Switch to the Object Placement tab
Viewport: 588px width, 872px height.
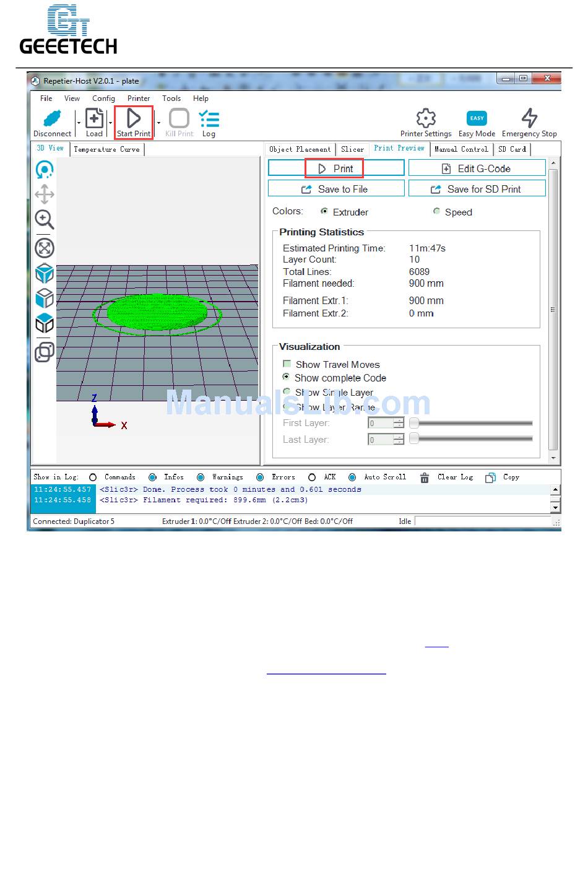coord(300,149)
